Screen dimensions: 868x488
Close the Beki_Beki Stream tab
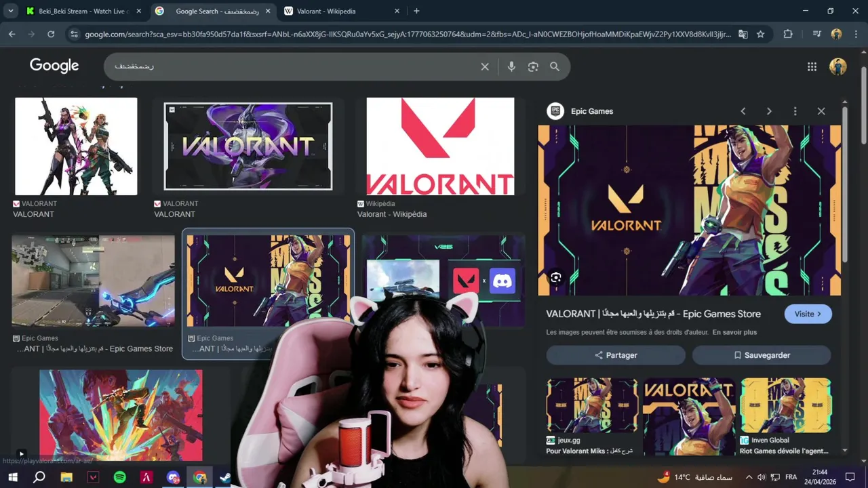click(x=139, y=11)
